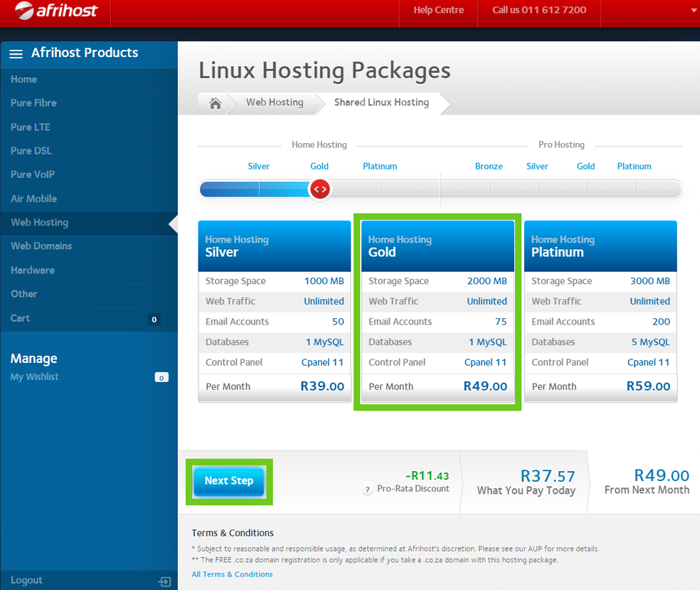Open Web Domains in the sidebar

coord(41,246)
